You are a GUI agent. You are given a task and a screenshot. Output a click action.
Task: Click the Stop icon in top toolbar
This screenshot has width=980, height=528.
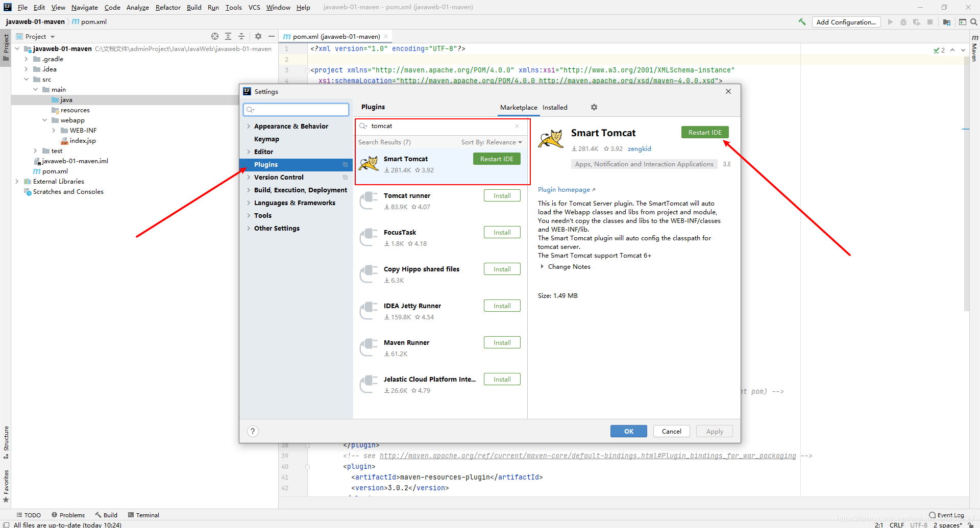(x=930, y=22)
